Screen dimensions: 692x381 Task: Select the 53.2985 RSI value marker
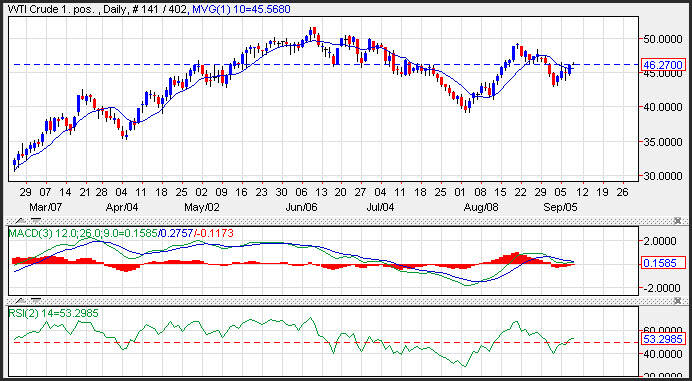click(663, 339)
